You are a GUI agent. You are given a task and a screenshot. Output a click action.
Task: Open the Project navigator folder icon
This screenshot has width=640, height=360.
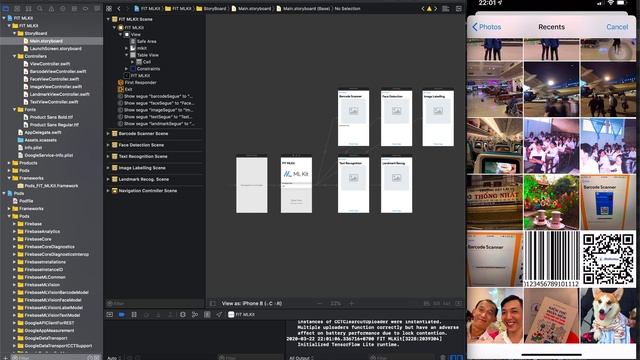[x=6, y=8]
